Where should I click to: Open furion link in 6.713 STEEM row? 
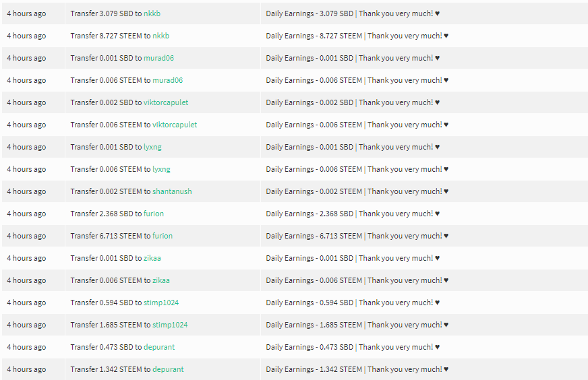pyautogui.click(x=163, y=236)
